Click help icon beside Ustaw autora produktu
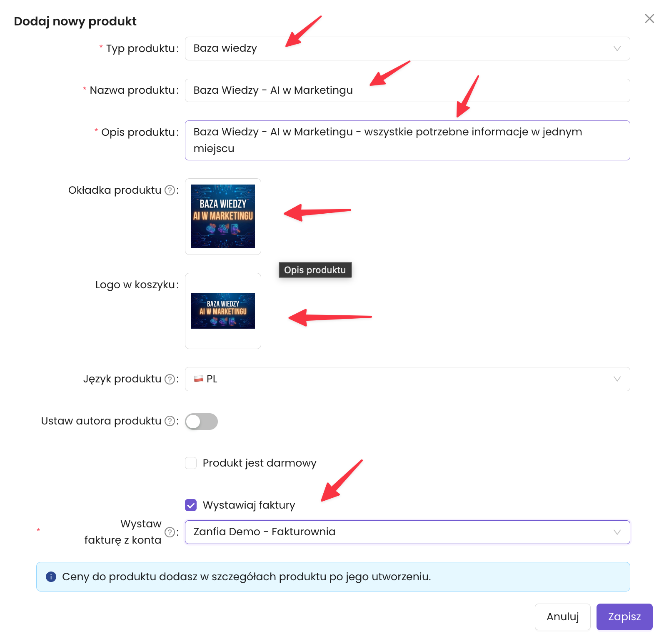This screenshot has height=644, width=669. click(170, 421)
